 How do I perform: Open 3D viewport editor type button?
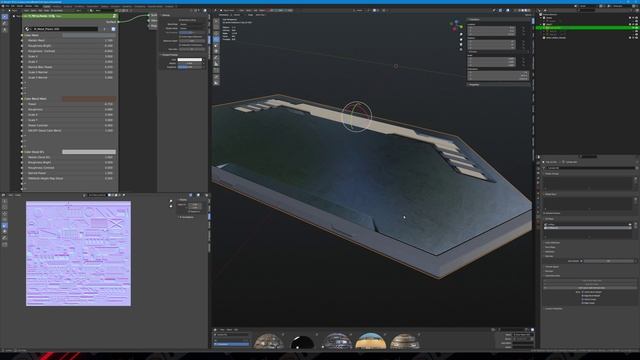[216, 10]
